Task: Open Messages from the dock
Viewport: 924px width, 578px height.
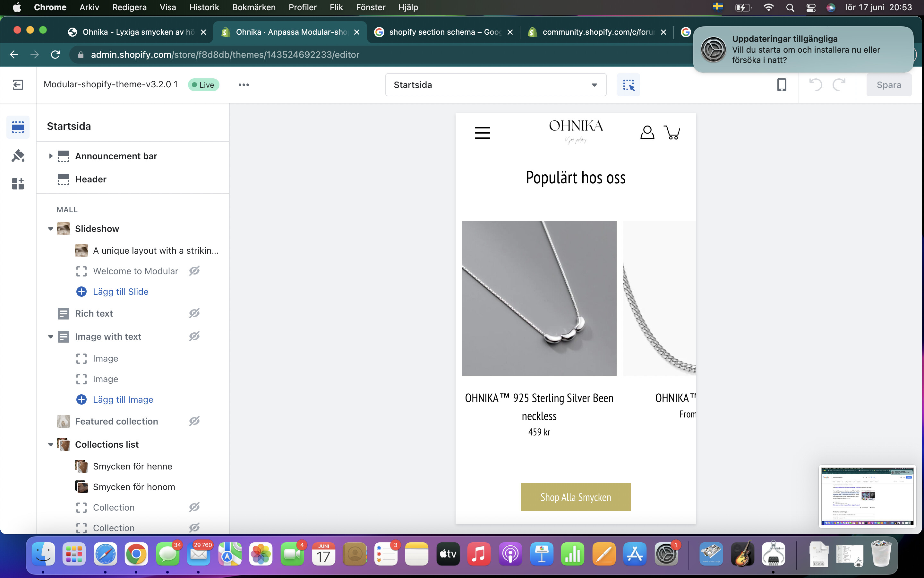Action: pyautogui.click(x=167, y=554)
